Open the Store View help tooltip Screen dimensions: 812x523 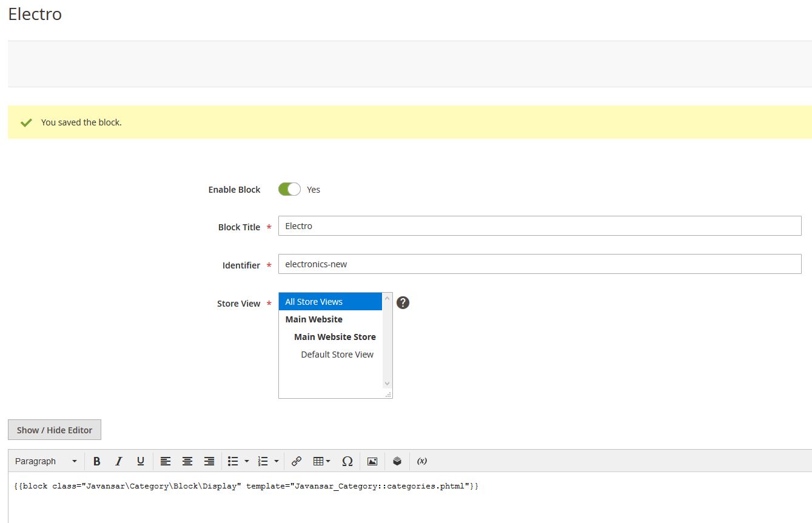tap(403, 302)
